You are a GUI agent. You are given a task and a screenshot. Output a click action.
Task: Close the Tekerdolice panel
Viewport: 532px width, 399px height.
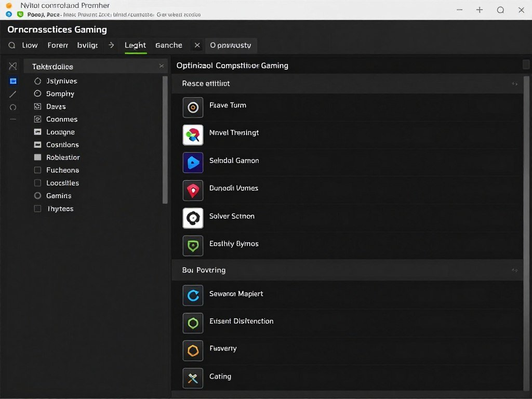point(162,66)
